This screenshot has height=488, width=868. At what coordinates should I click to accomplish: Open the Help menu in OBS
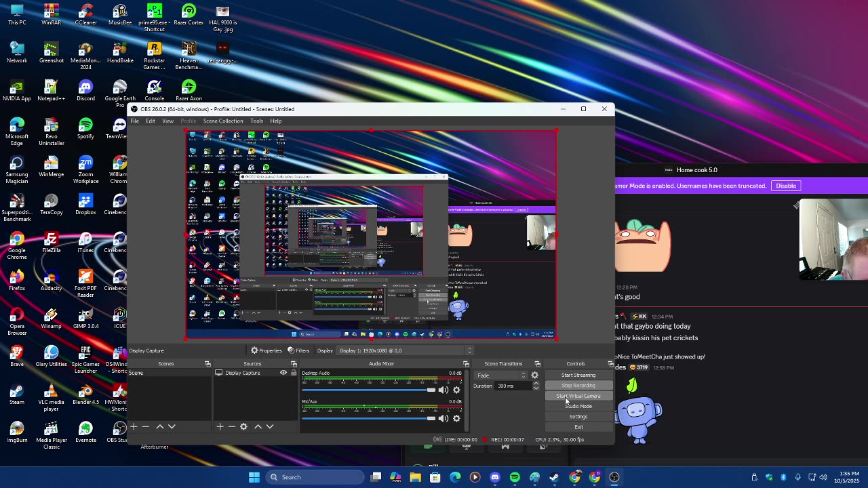pyautogui.click(x=276, y=121)
